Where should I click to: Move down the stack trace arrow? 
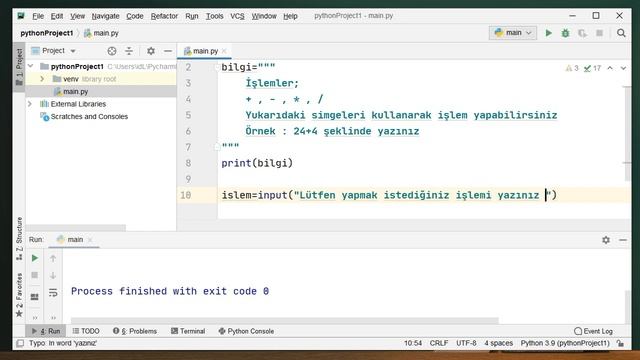(x=53, y=275)
